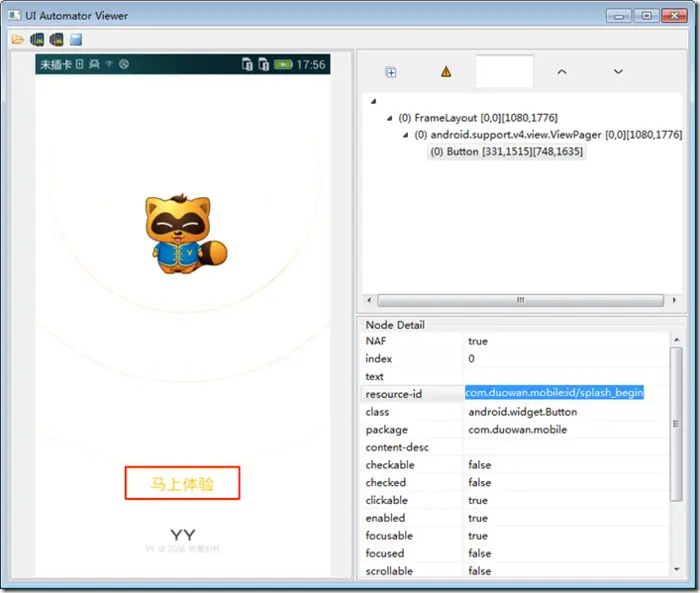Type in the hierarchy search box
Image resolution: width=700 pixels, height=593 pixels.
pyautogui.click(x=504, y=71)
